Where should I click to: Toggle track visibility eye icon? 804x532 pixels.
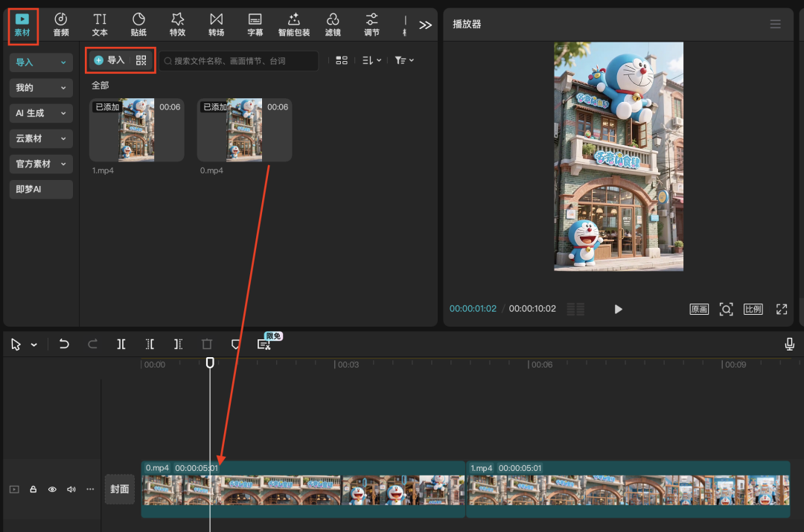click(52, 490)
